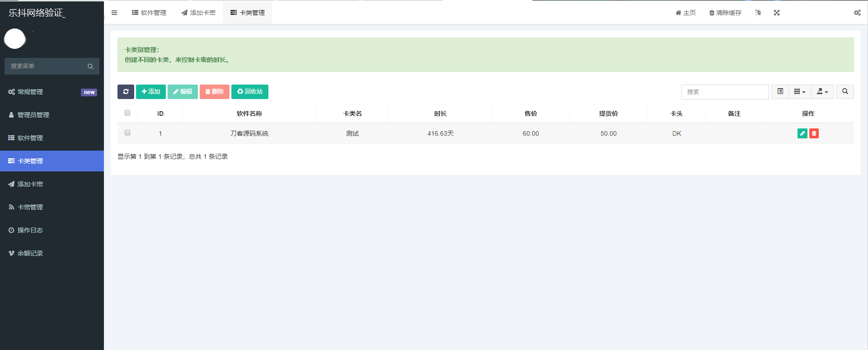868x350 pixels.
Task: Switch to the 软件管理 tab
Action: click(149, 13)
